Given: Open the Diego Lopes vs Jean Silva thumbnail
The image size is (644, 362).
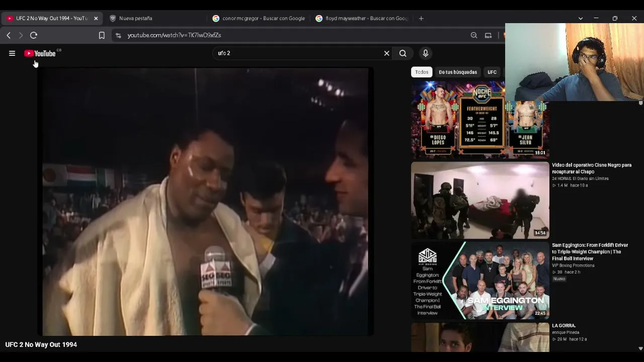Looking at the screenshot, I should (x=480, y=120).
